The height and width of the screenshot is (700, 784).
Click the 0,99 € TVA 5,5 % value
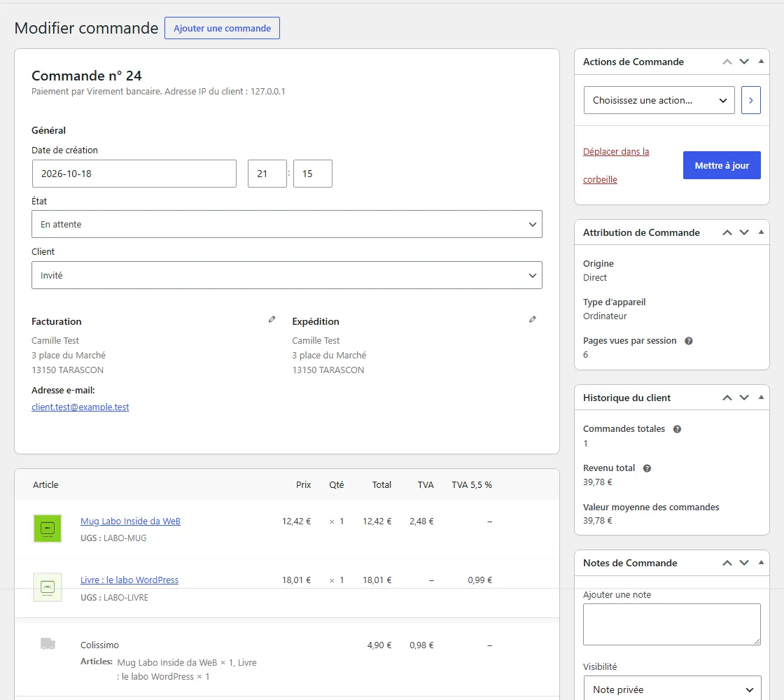click(480, 580)
